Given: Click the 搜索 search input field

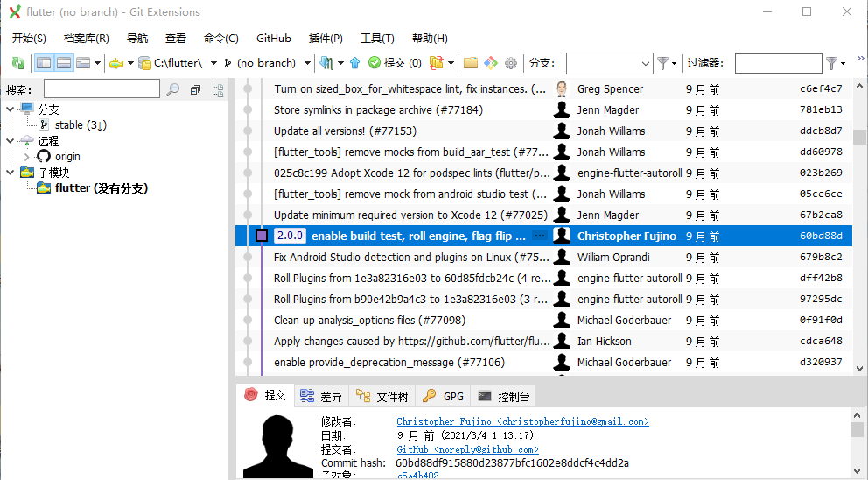Looking at the screenshot, I should 101,89.
